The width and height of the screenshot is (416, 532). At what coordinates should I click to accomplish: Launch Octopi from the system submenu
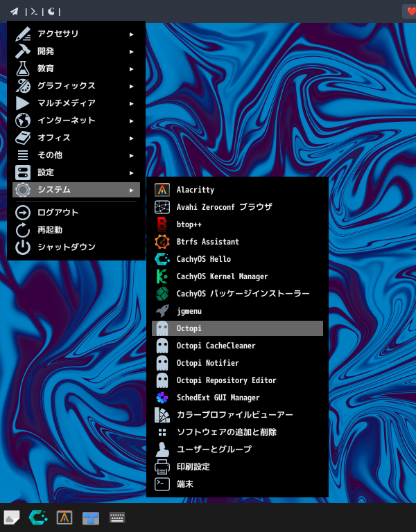[237, 328]
